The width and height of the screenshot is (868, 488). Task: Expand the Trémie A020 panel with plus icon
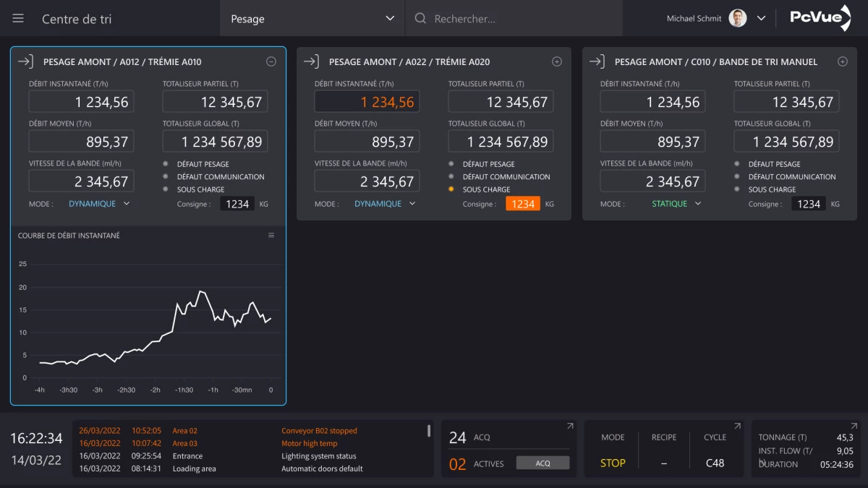557,62
